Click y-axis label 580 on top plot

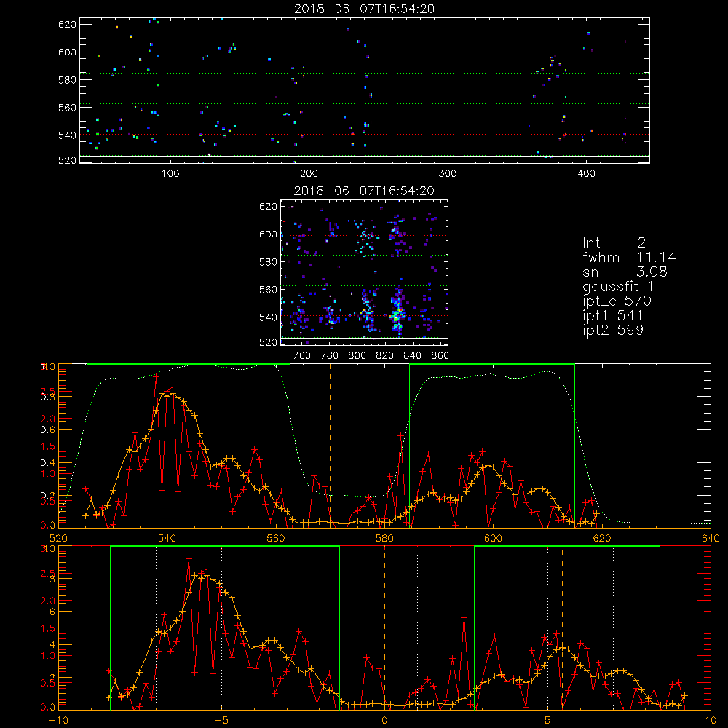pyautogui.click(x=67, y=80)
